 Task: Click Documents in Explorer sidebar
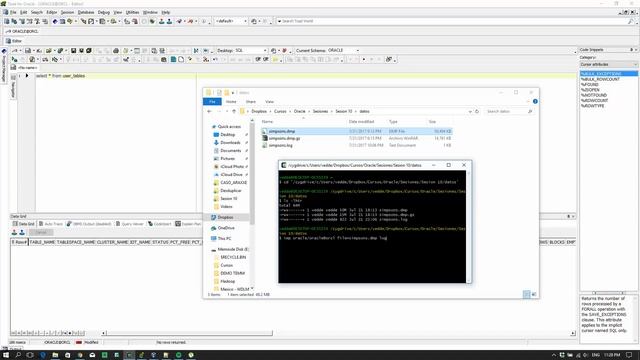[x=231, y=151]
